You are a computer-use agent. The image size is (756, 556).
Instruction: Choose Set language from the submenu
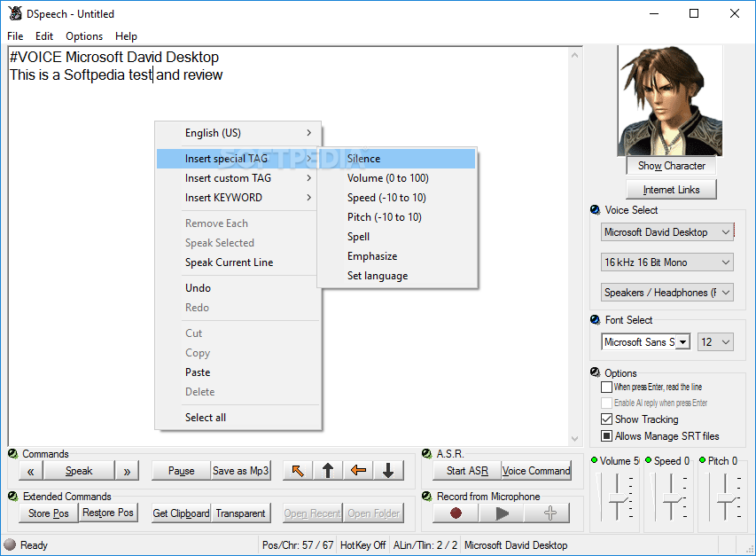coord(397,276)
